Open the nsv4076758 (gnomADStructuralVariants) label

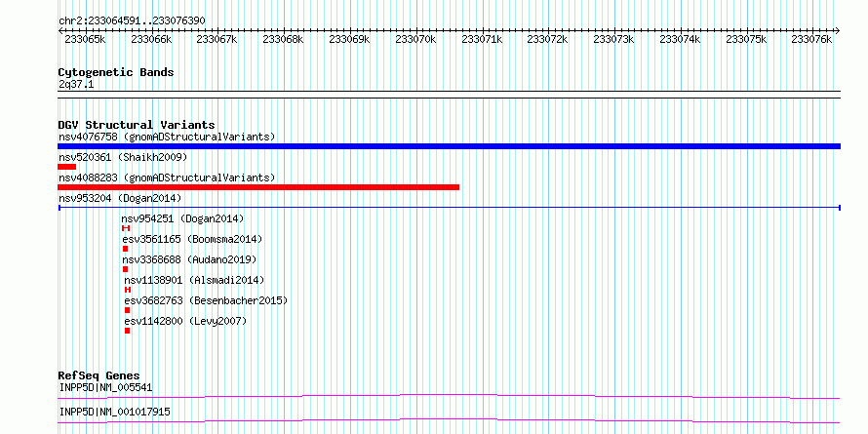pos(167,137)
